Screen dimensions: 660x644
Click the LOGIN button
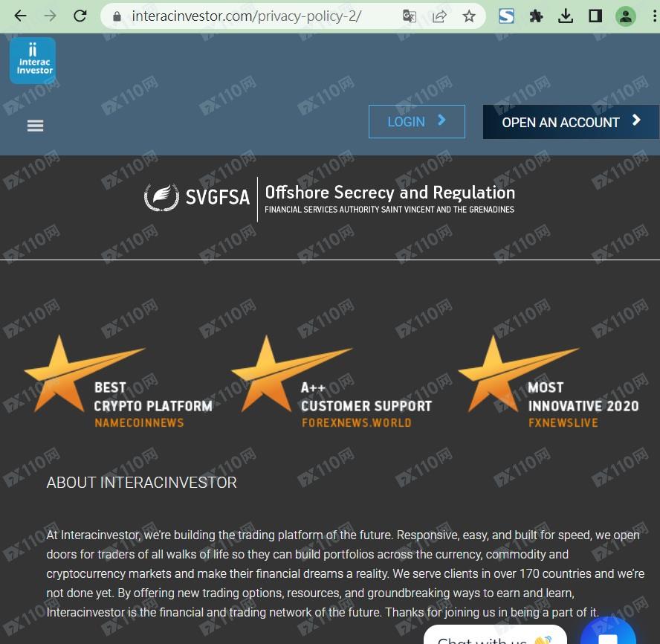pos(417,121)
